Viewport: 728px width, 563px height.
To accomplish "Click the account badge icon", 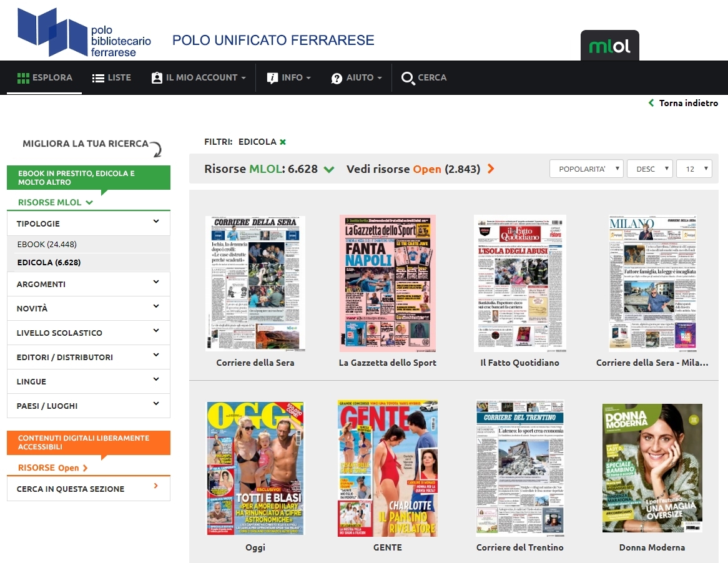I will click(x=157, y=78).
